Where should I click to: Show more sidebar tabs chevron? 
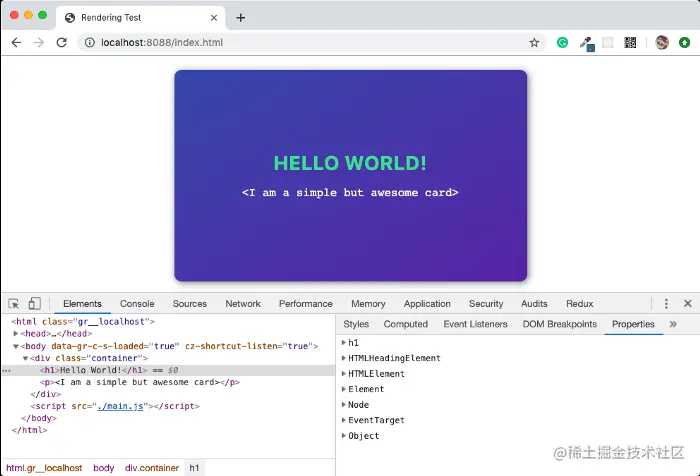[673, 324]
